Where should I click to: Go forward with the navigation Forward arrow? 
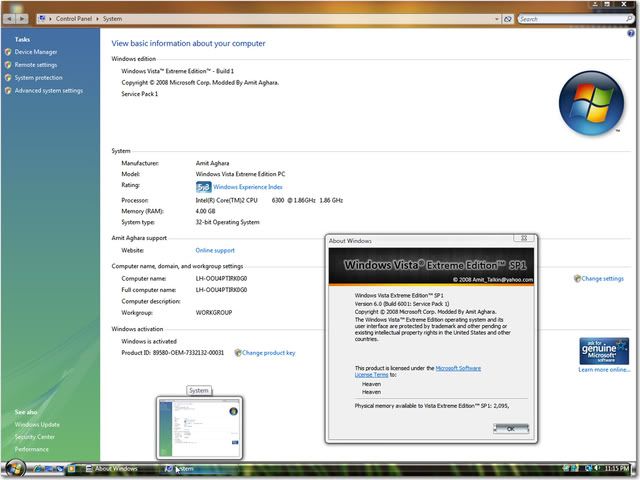[x=22, y=19]
